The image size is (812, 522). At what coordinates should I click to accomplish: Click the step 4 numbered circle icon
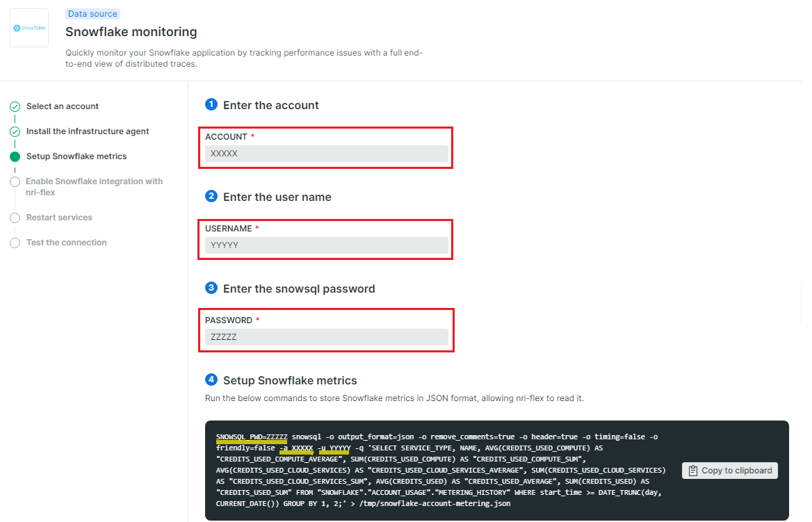click(x=211, y=380)
